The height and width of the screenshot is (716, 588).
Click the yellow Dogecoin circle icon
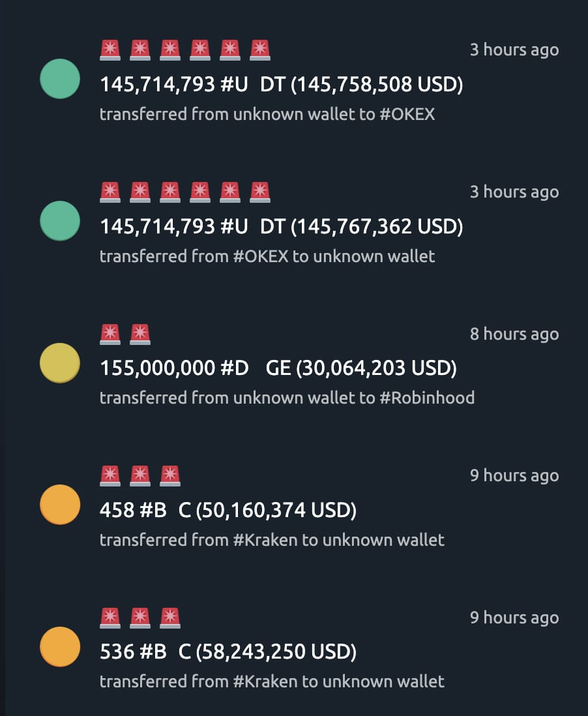coord(60,363)
